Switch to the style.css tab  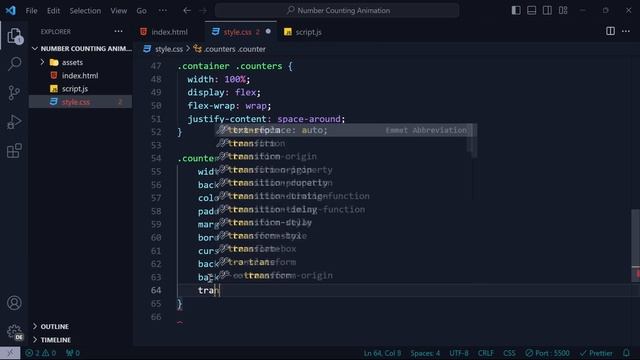click(241, 32)
